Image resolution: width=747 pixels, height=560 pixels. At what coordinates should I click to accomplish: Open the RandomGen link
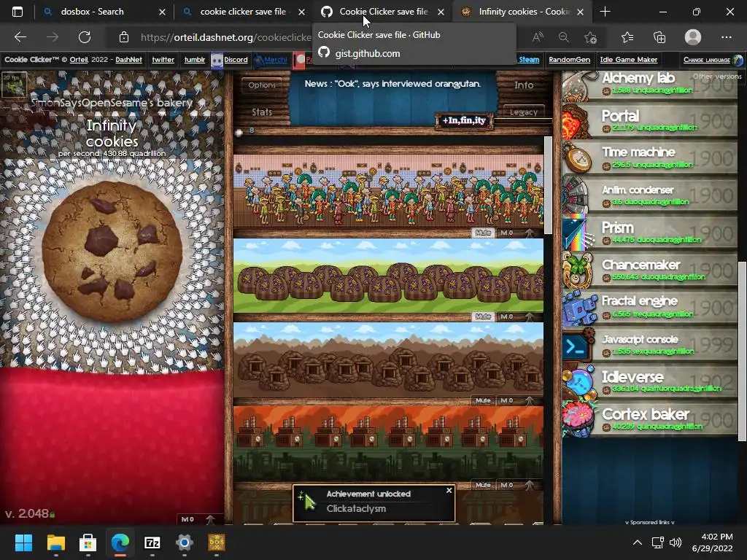coord(569,60)
